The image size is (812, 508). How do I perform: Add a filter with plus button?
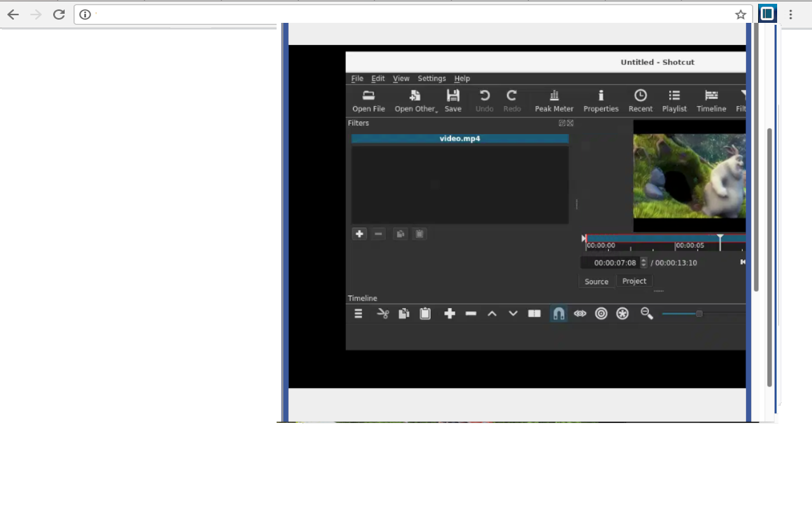[359, 234]
